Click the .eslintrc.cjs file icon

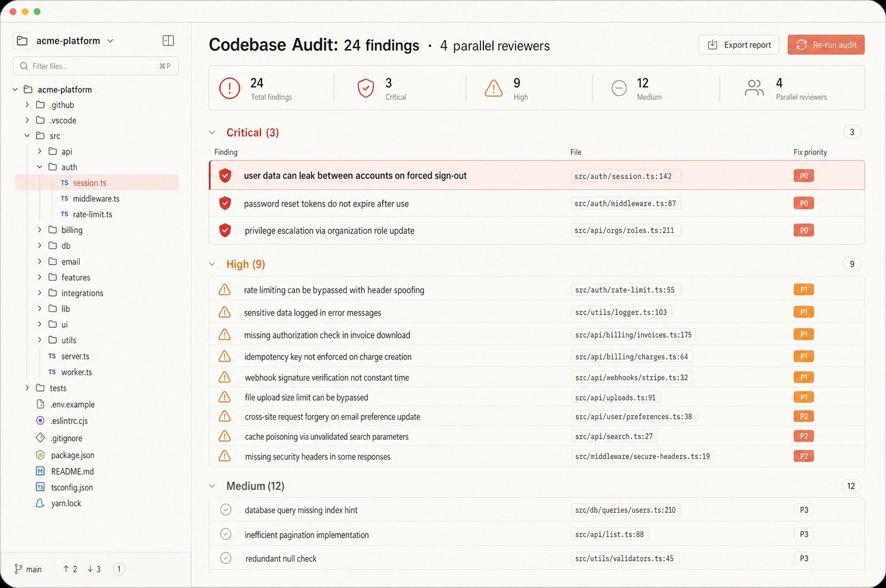pos(40,421)
